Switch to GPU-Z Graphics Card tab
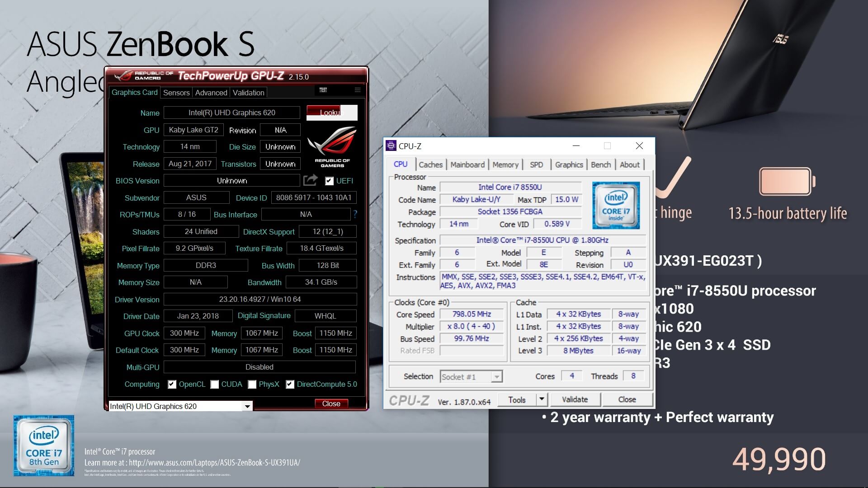The width and height of the screenshot is (868, 488). pos(134,92)
